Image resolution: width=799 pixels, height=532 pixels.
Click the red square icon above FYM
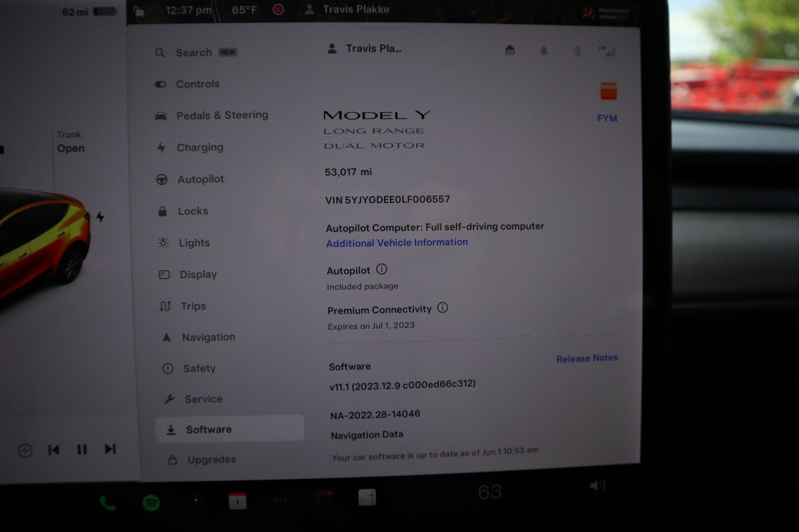608,91
